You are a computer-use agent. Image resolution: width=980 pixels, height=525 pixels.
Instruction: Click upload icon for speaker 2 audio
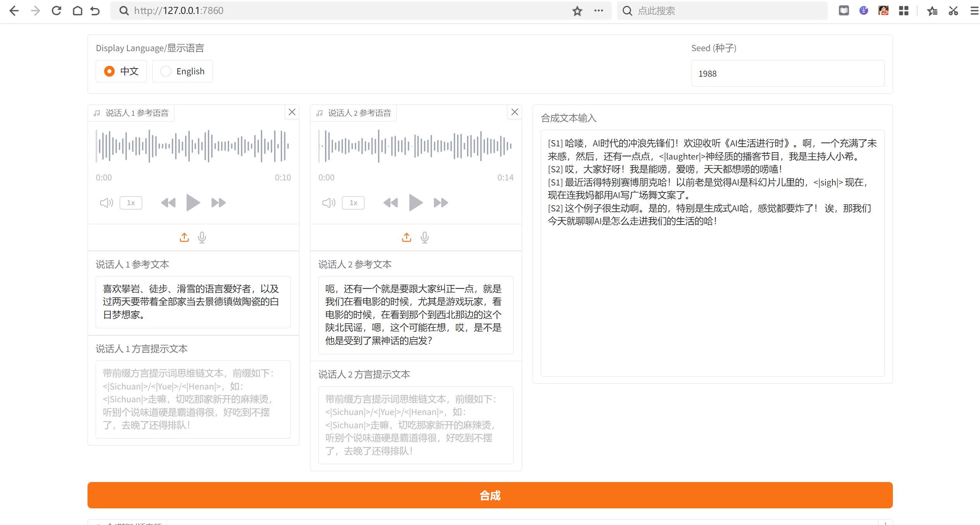point(407,237)
